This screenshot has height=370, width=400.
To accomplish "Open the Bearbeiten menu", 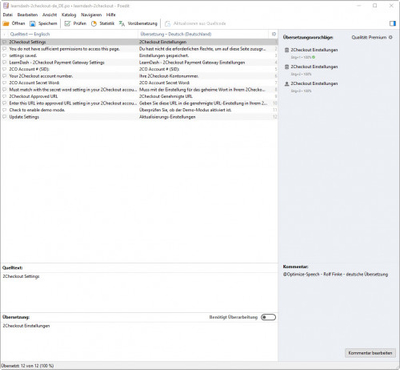I will pyautogui.click(x=27, y=15).
